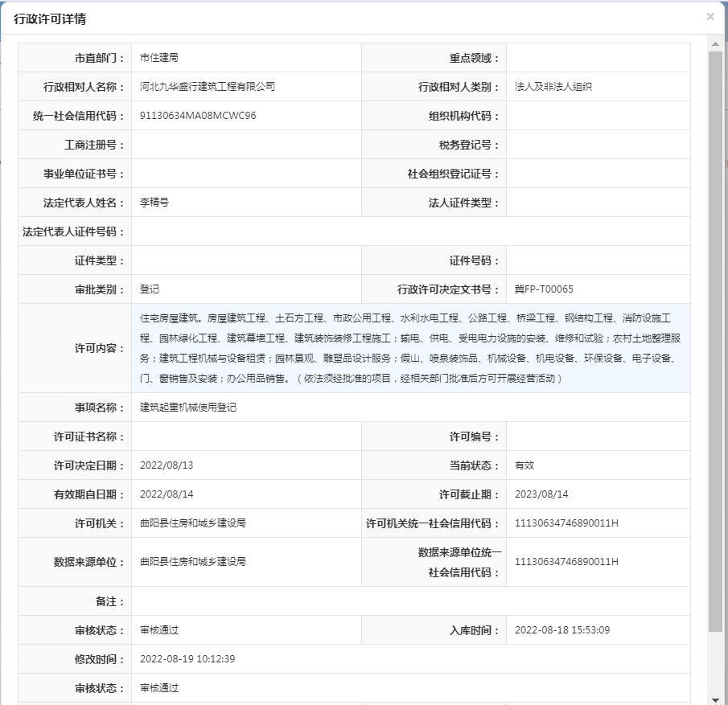Click the scrollbar down arrow
Screen dimensions: 728x705
pos(715,700)
